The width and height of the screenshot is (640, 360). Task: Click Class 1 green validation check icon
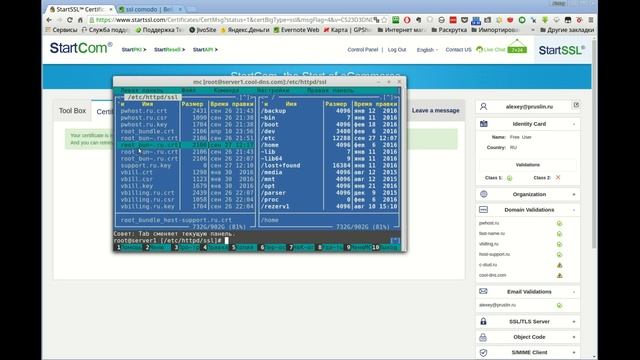point(509,178)
